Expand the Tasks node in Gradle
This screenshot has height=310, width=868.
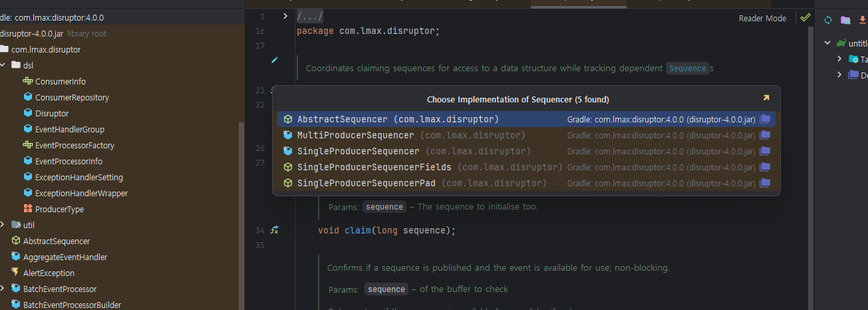(x=840, y=59)
